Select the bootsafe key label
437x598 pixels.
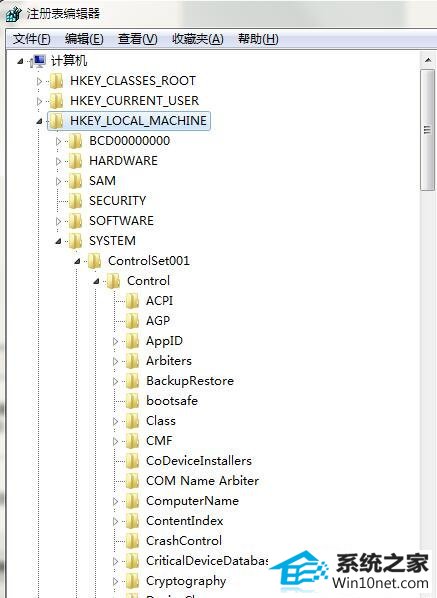(x=172, y=401)
